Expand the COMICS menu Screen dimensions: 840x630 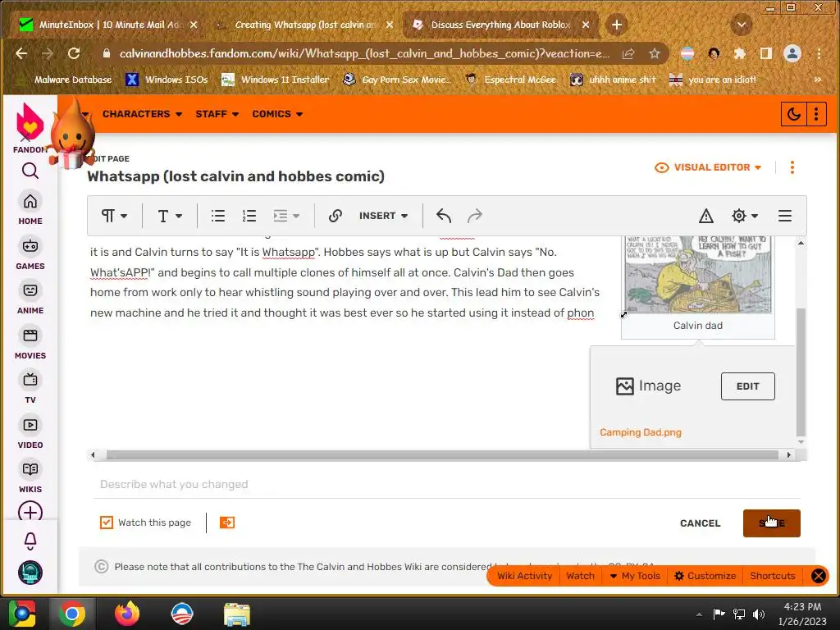277,114
